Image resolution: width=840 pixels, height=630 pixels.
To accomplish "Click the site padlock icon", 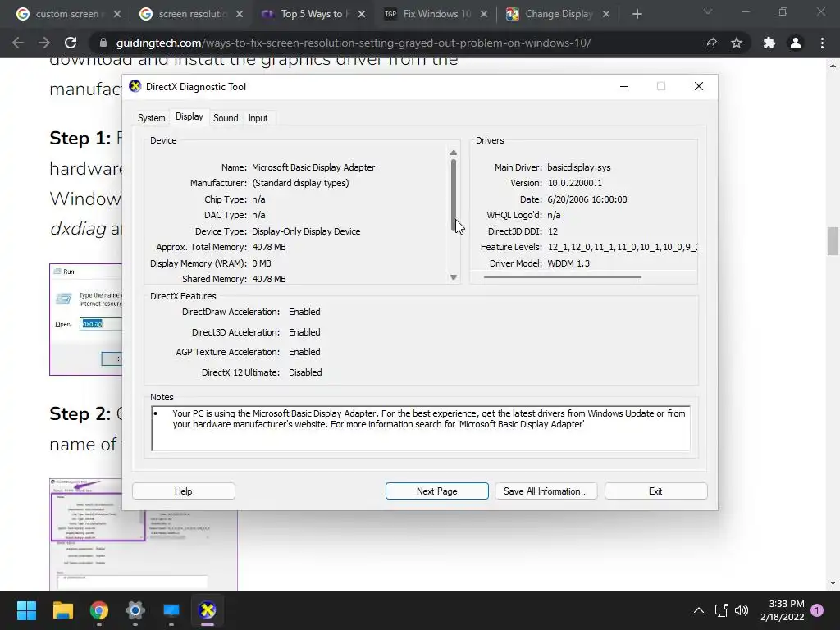I will [103, 43].
